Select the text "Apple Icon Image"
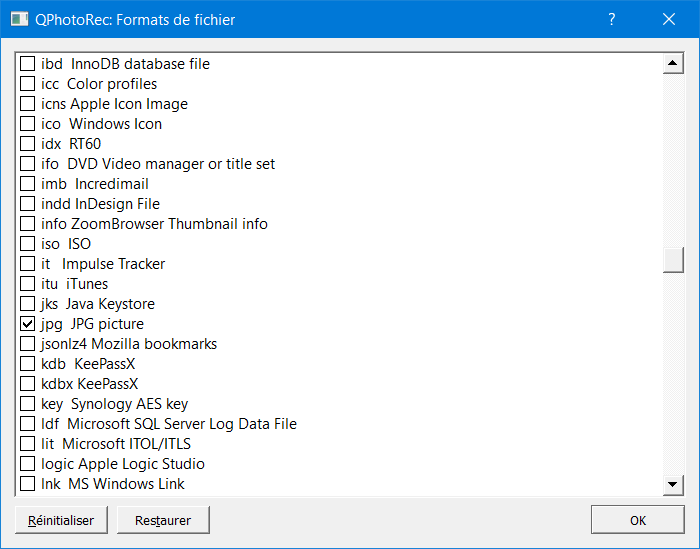This screenshot has width=700, height=549. [x=129, y=104]
